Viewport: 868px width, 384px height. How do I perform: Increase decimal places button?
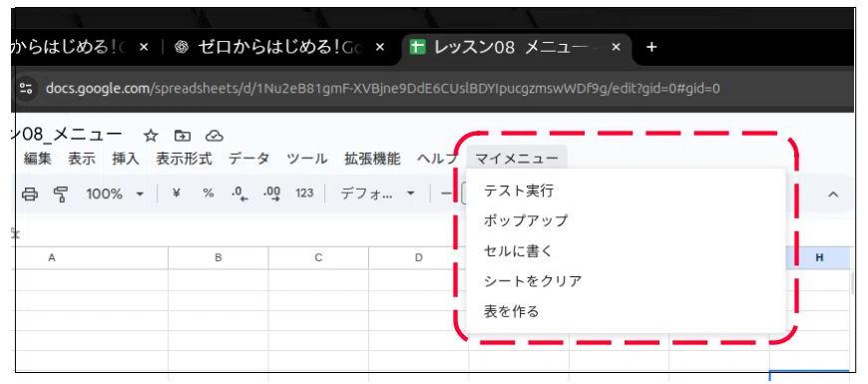click(x=271, y=193)
